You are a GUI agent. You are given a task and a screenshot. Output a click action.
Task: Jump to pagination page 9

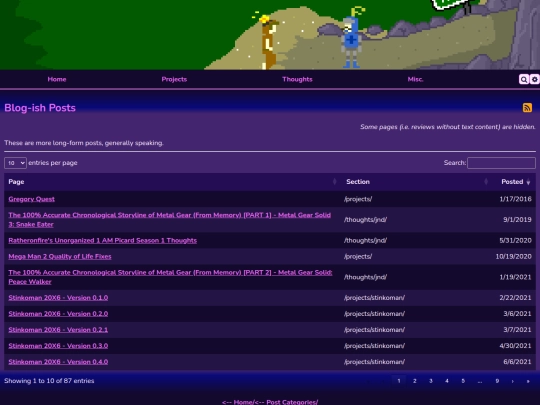(497, 381)
